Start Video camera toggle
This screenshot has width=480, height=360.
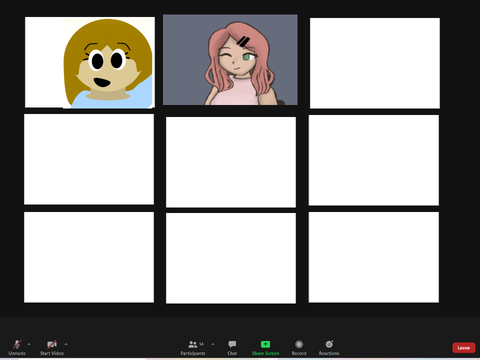click(x=52, y=347)
